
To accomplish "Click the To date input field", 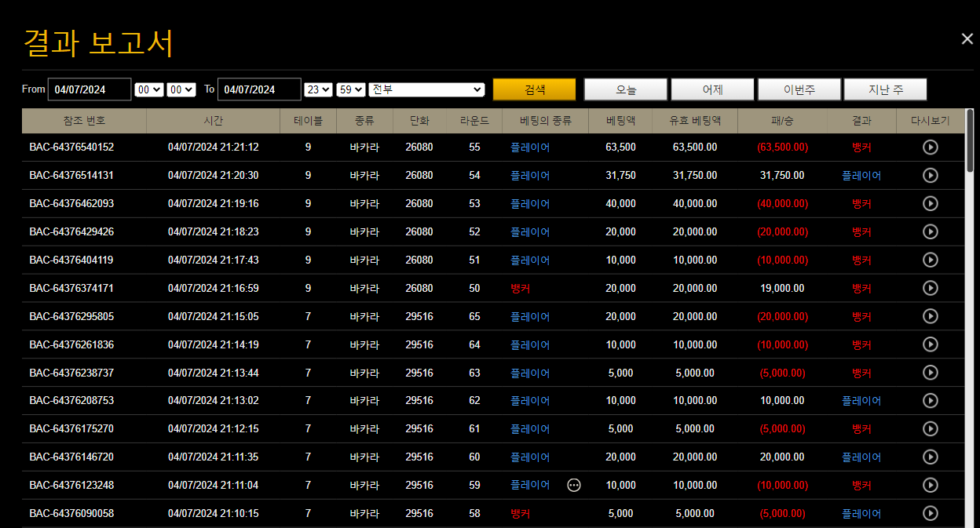I will 259,89.
